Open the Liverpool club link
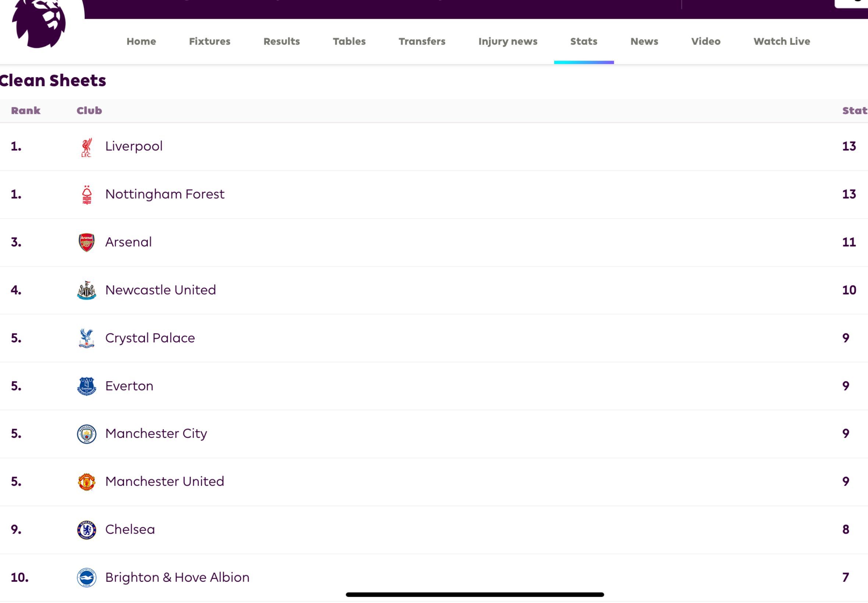Image resolution: width=868 pixels, height=603 pixels. 134,146
